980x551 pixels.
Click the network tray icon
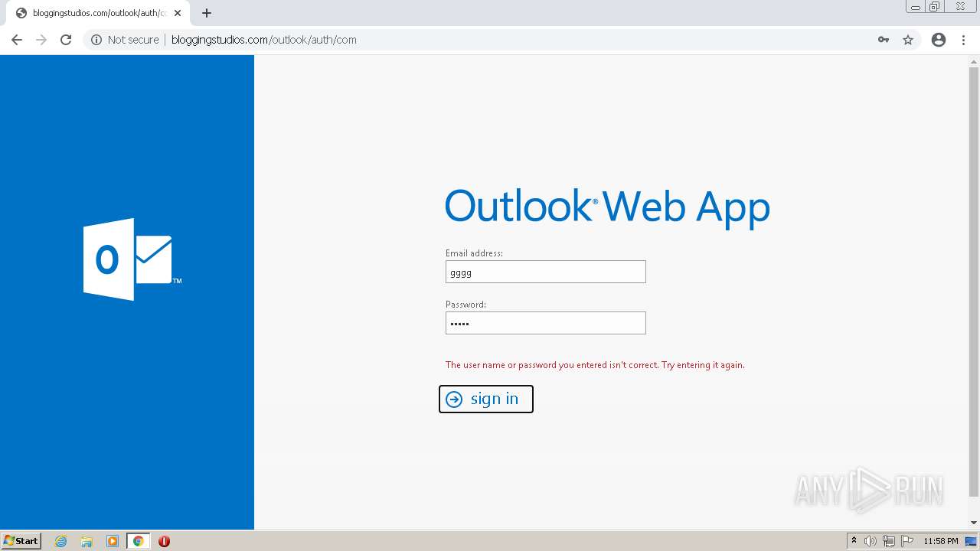click(x=889, y=541)
